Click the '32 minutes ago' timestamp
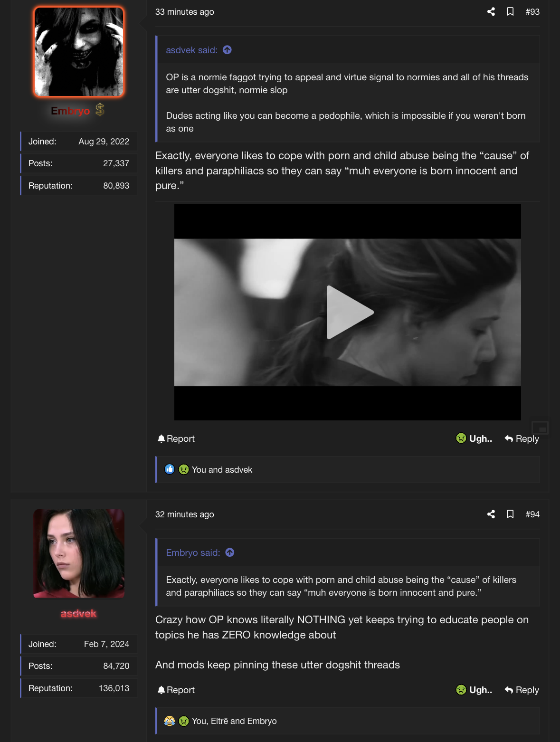This screenshot has width=560, height=742. click(184, 514)
